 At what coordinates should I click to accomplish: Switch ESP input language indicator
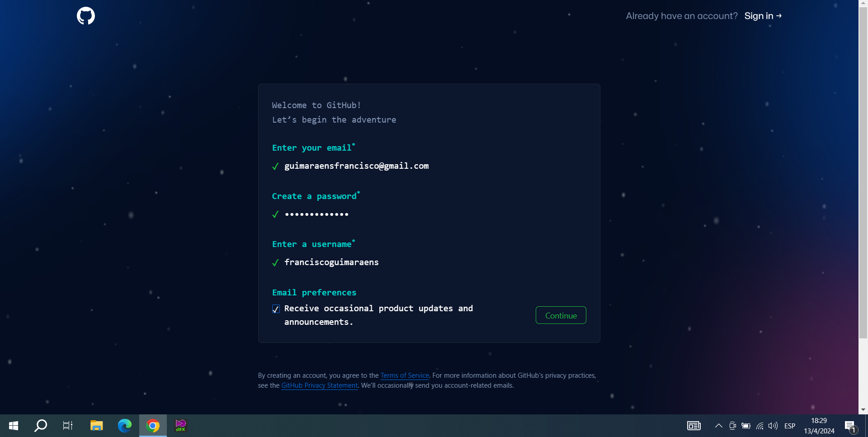pos(790,426)
